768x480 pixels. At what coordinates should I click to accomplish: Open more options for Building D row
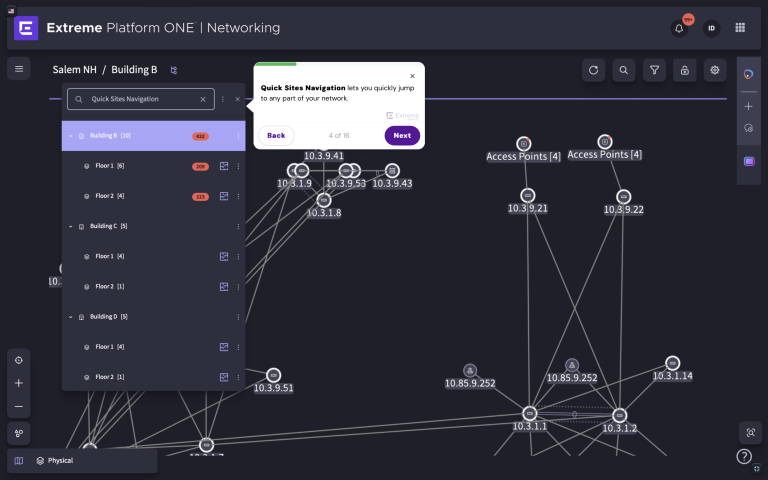point(239,317)
